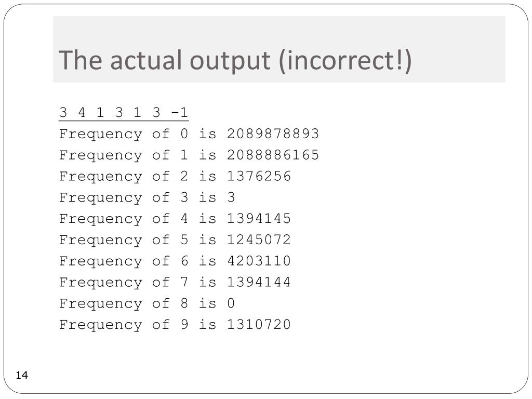Click the 'Frequency of 2' output line
The width and height of the screenshot is (532, 399).
point(175,177)
